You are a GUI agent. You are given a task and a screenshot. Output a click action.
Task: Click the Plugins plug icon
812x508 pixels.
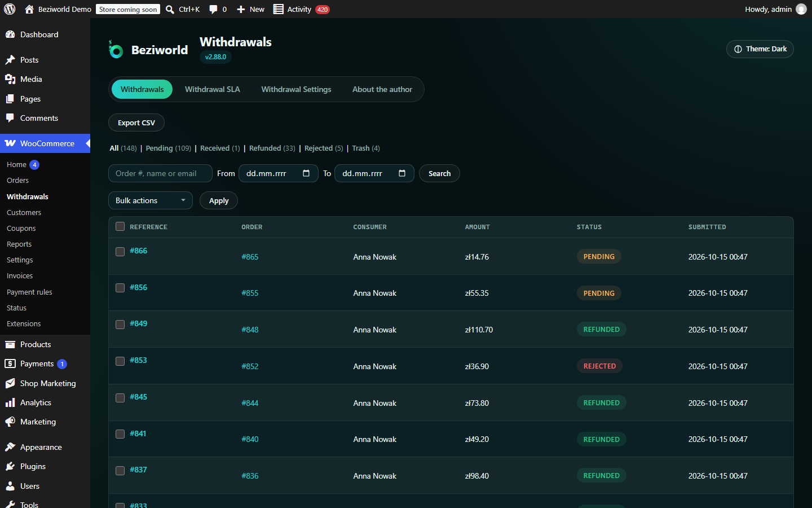[x=10, y=466]
